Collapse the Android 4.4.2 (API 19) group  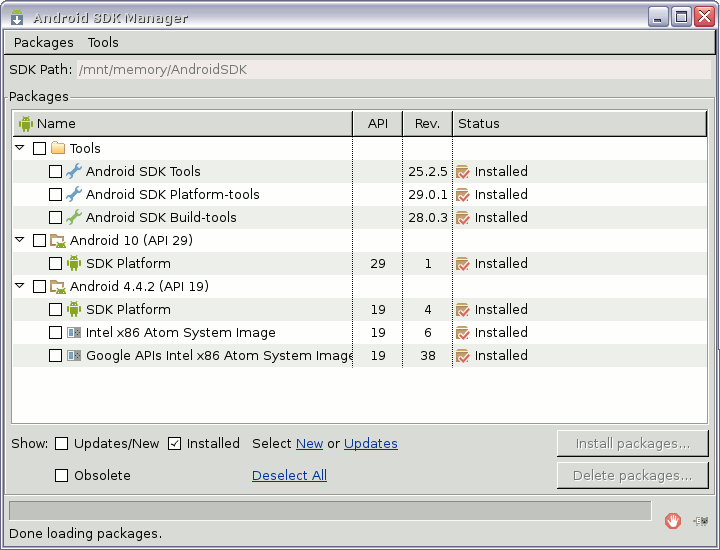click(20, 286)
